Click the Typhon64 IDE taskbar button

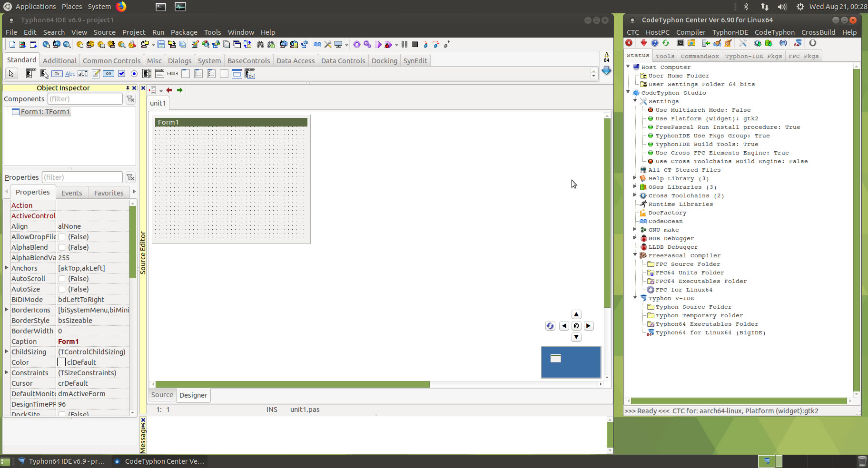(62, 461)
